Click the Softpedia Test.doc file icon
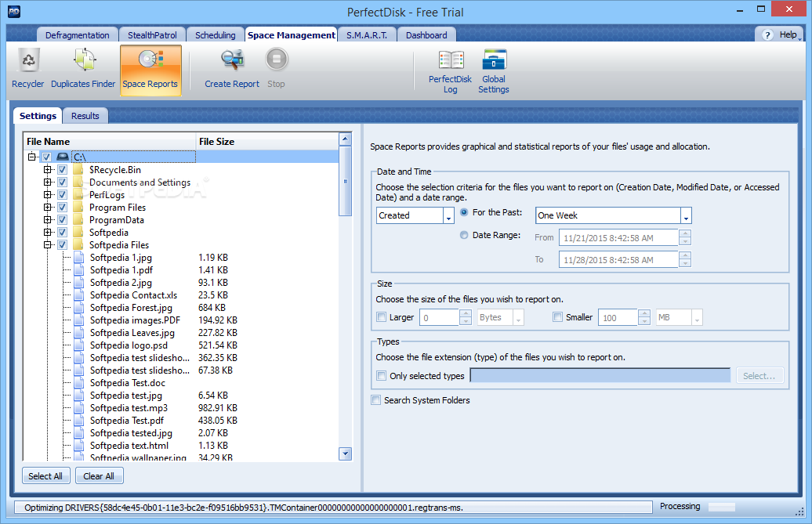 coord(78,383)
